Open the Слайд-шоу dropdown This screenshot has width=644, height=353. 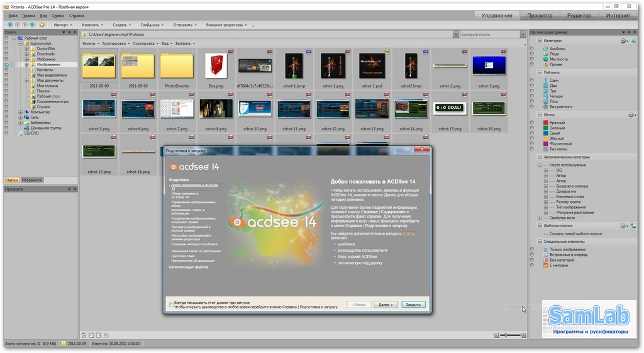[x=152, y=25]
